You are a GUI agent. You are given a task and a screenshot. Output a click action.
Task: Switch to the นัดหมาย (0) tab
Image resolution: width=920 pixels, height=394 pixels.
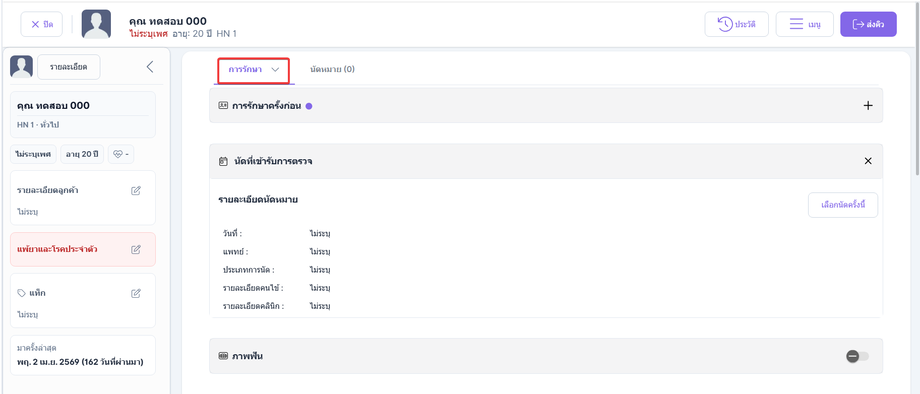point(332,69)
